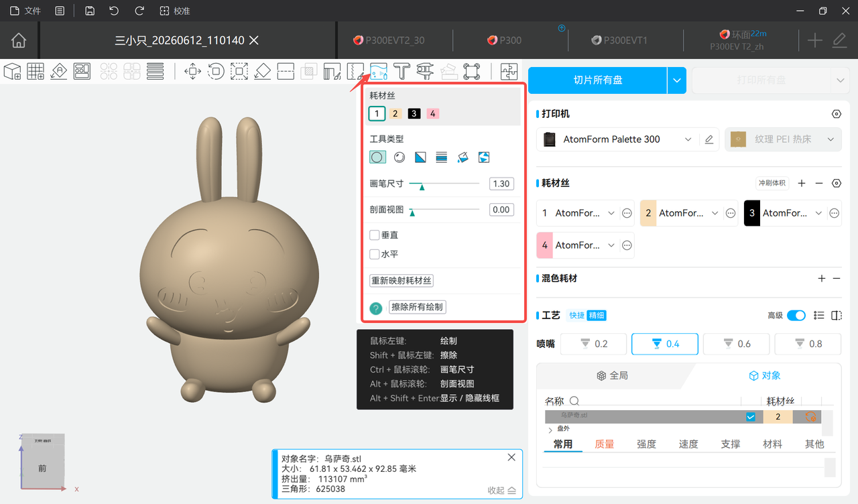Open the Text emboss tool
858x504 pixels.
click(x=402, y=71)
